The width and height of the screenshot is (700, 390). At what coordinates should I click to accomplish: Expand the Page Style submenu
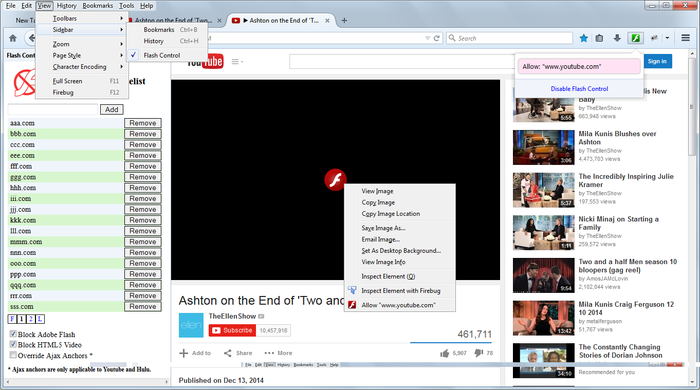tap(82, 55)
